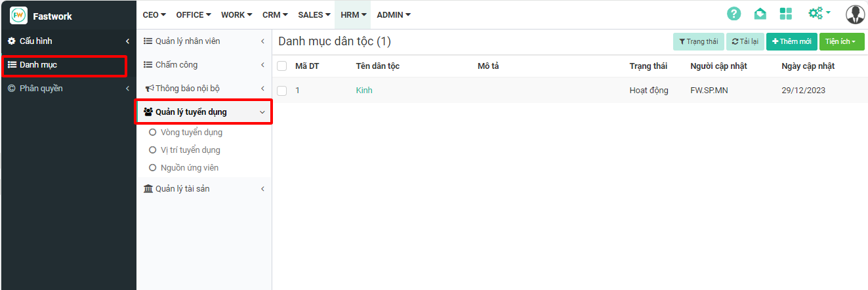Click the Thêm mới button
Viewport: 868px width, 290px height.
tap(791, 42)
